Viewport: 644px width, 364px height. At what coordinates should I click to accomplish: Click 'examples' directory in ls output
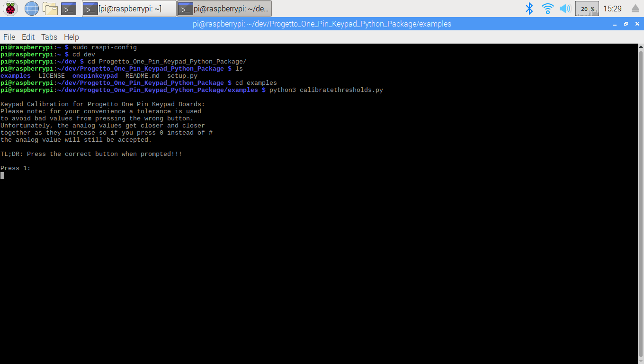pos(16,76)
